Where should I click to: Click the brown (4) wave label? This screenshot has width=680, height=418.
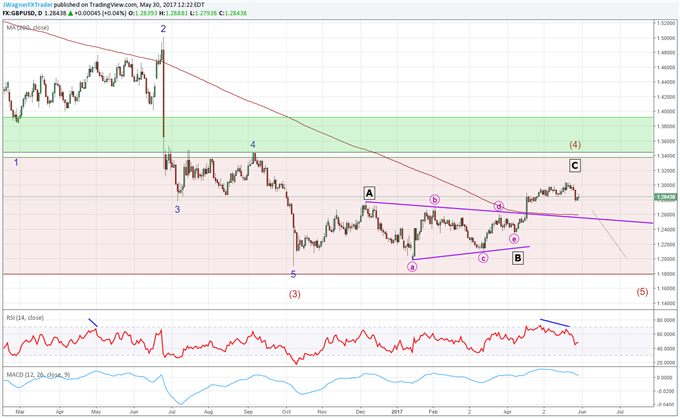pos(575,145)
